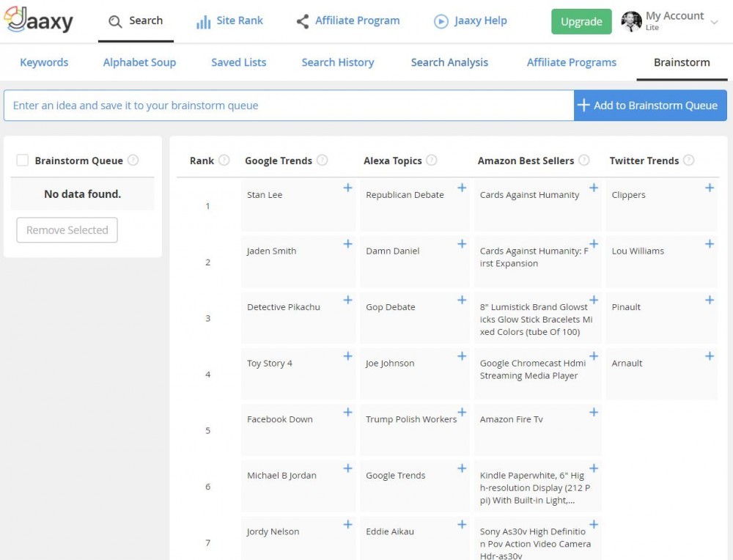Add Joe Johnson to queue
Screen dimensions: 733x560
(x=462, y=356)
